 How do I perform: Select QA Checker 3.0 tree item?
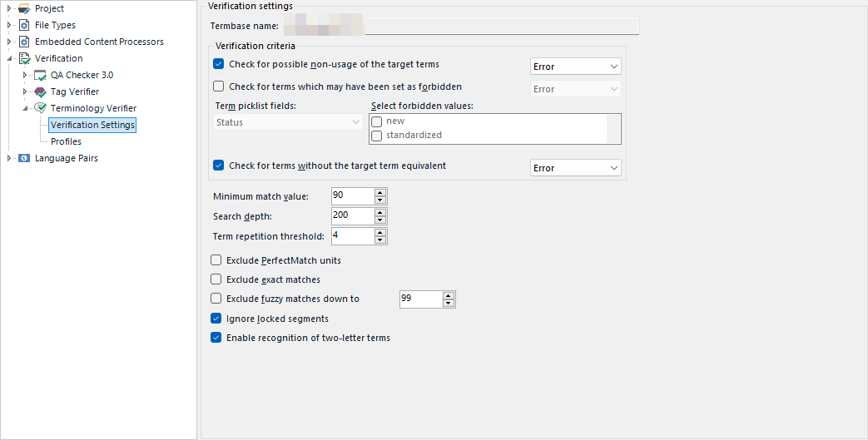click(82, 75)
